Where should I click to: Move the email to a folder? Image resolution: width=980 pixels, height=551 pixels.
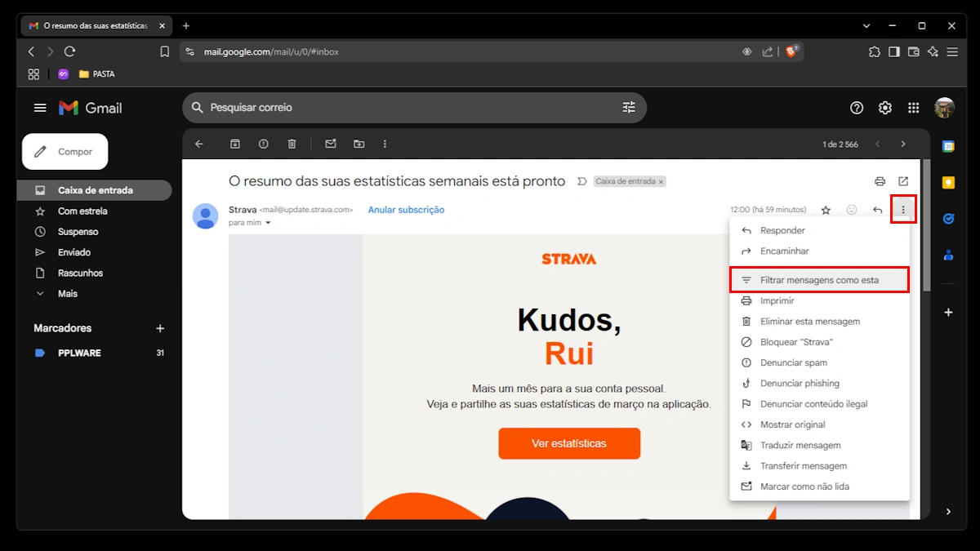coord(359,144)
